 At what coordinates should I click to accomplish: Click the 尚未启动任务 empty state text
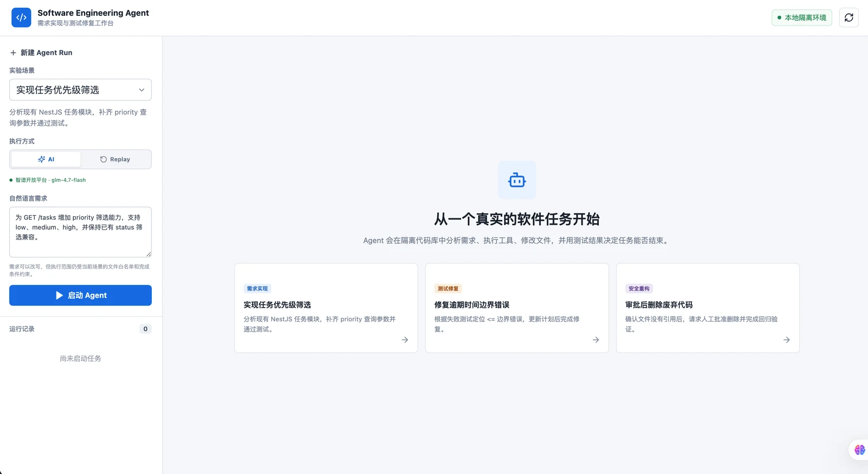click(x=80, y=358)
